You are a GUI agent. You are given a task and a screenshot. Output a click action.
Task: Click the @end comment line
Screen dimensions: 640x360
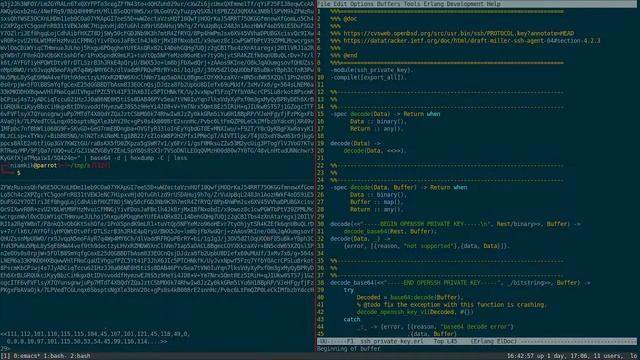click(x=344, y=56)
